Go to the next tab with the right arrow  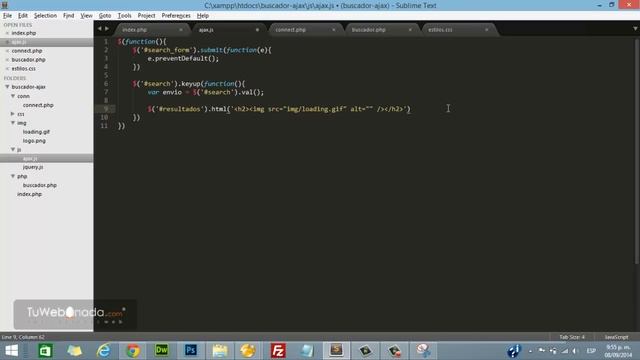[x=107, y=29]
